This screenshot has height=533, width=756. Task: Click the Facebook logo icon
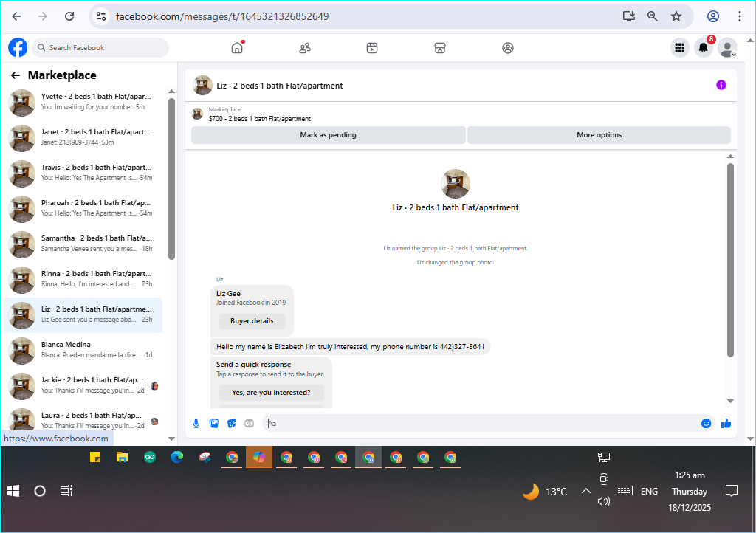18,48
